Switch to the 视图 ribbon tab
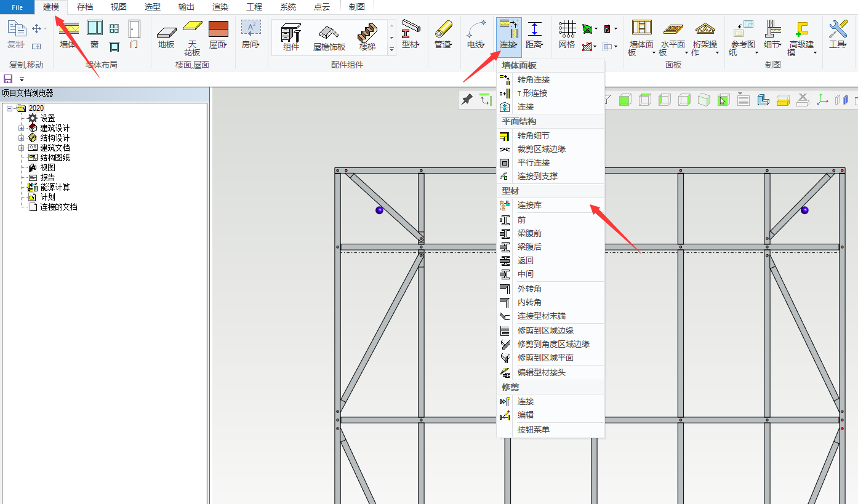The height and width of the screenshot is (504, 858). tap(119, 7)
